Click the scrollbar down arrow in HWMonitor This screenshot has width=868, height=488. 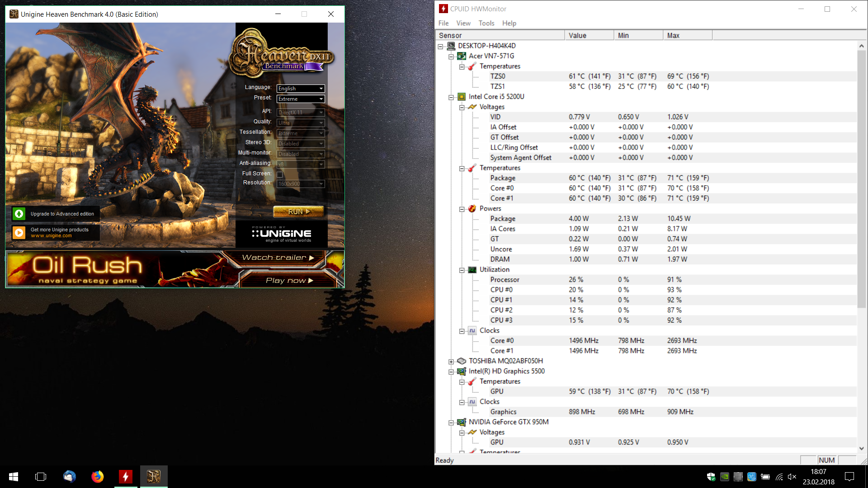(x=861, y=448)
